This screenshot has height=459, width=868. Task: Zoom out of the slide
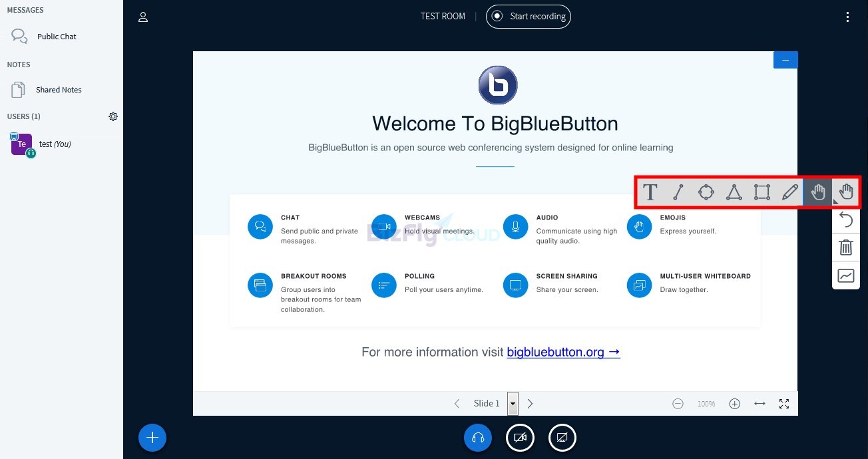678,404
